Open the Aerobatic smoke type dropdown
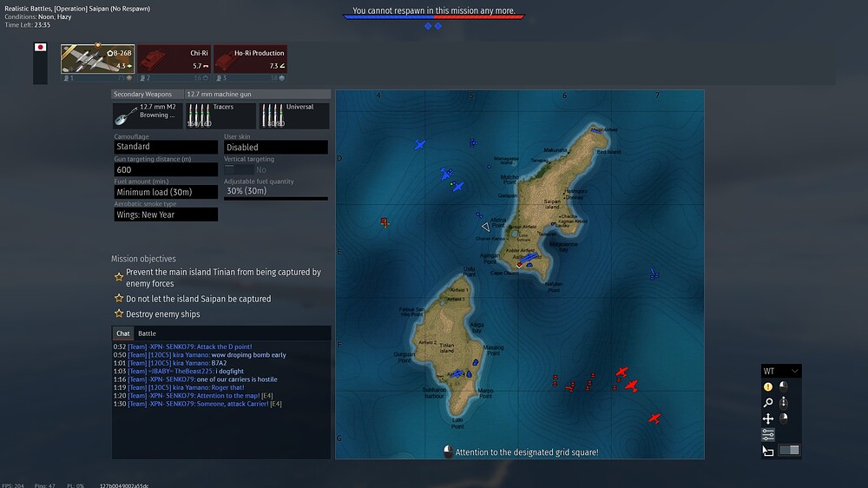The height and width of the screenshot is (488, 868). tap(166, 214)
